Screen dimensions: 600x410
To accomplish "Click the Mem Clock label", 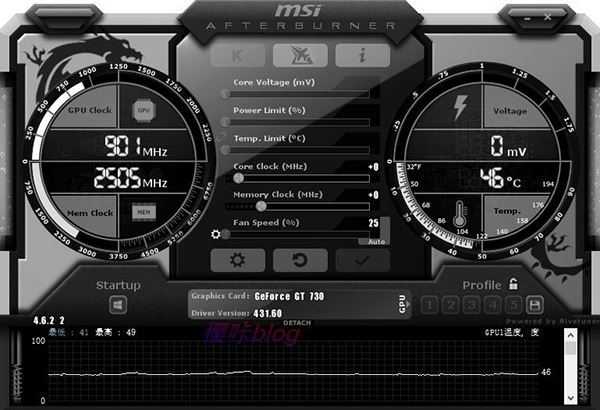I will pyautogui.click(x=90, y=213).
